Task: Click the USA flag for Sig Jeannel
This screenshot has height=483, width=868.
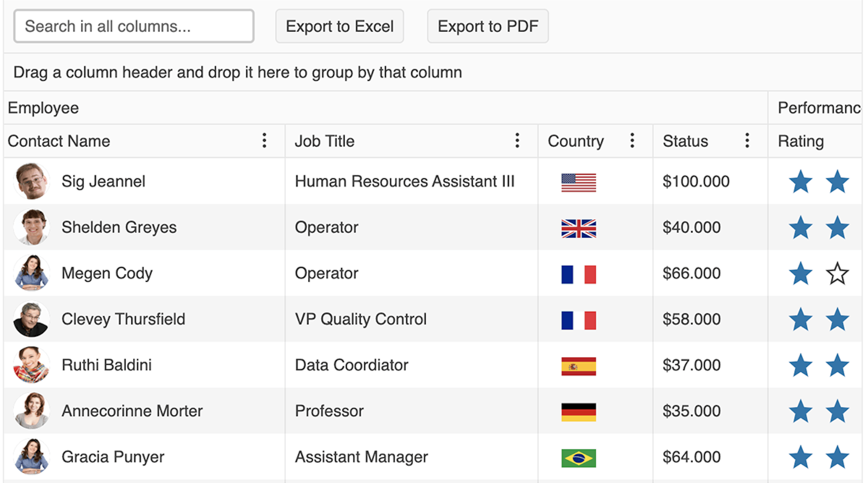Action: tap(579, 183)
